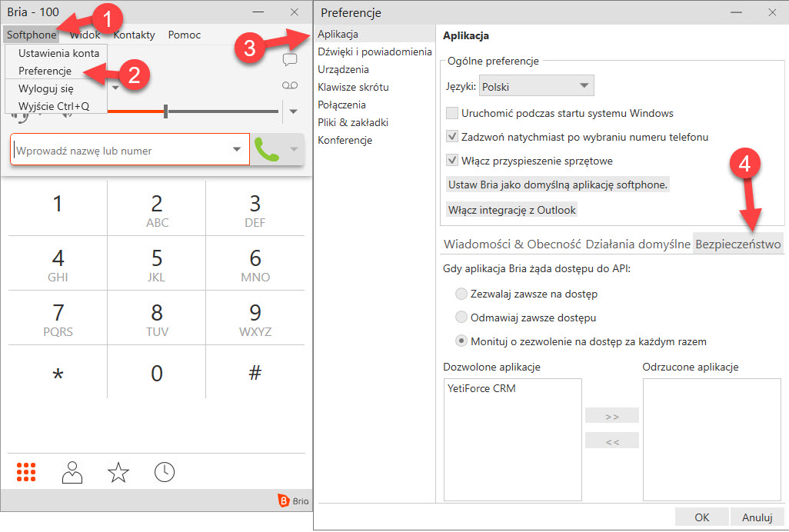Choose Preferencje from Softphone menu
Screen dimensions: 789x532
(x=56, y=71)
